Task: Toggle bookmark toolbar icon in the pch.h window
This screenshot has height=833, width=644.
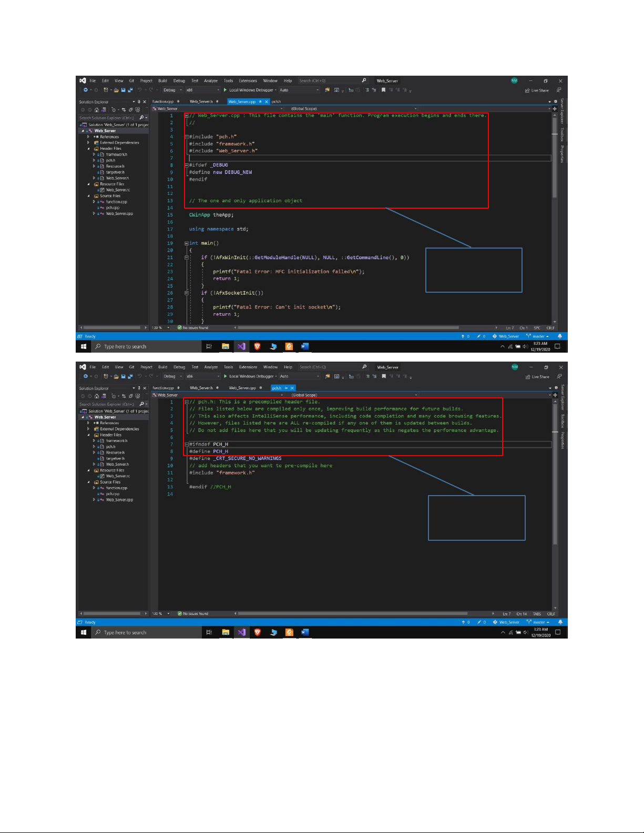Action: click(x=383, y=376)
